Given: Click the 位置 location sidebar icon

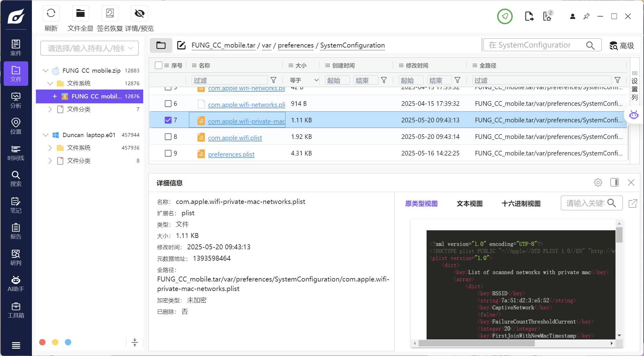Looking at the screenshot, I should 16,126.
